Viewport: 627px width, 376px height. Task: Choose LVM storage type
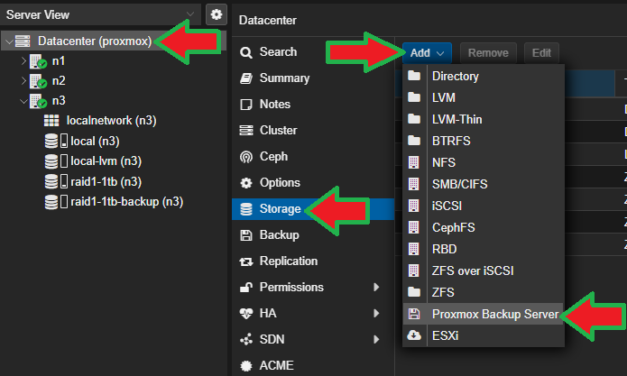[x=483, y=98]
